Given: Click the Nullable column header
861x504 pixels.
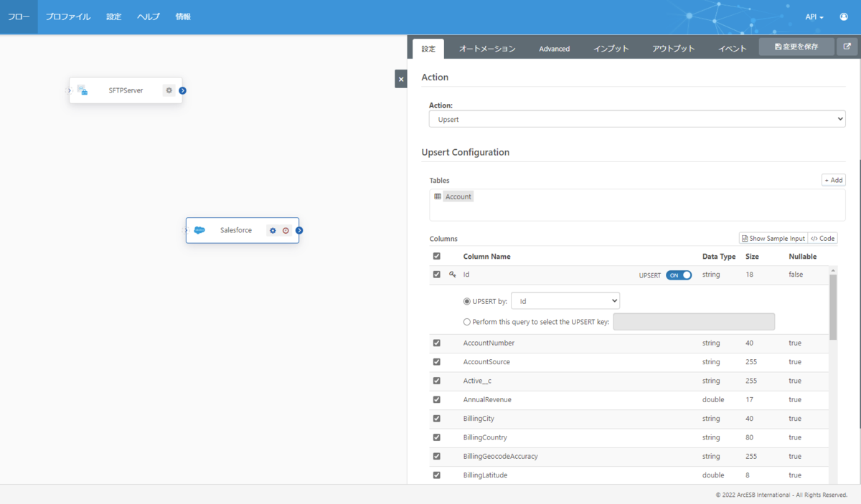Looking at the screenshot, I should 802,256.
